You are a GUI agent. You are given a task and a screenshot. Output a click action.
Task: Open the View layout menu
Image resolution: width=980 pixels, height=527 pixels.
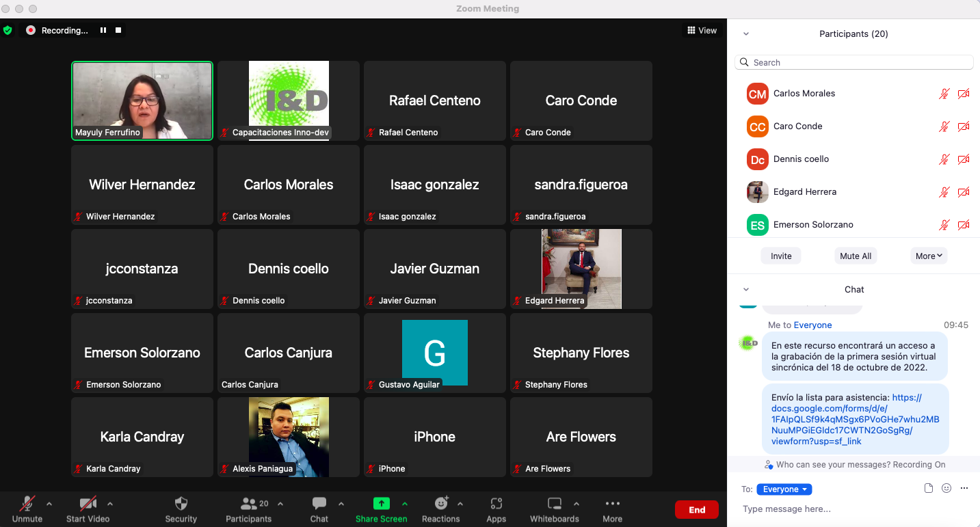tap(702, 30)
